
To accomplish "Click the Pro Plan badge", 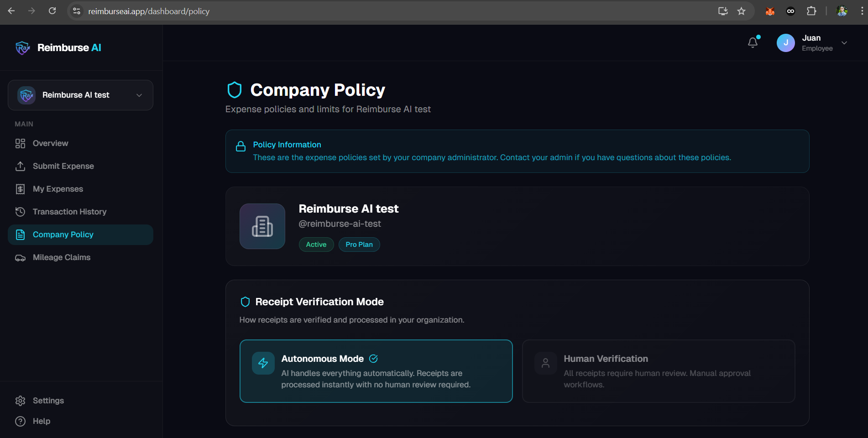I will 359,245.
